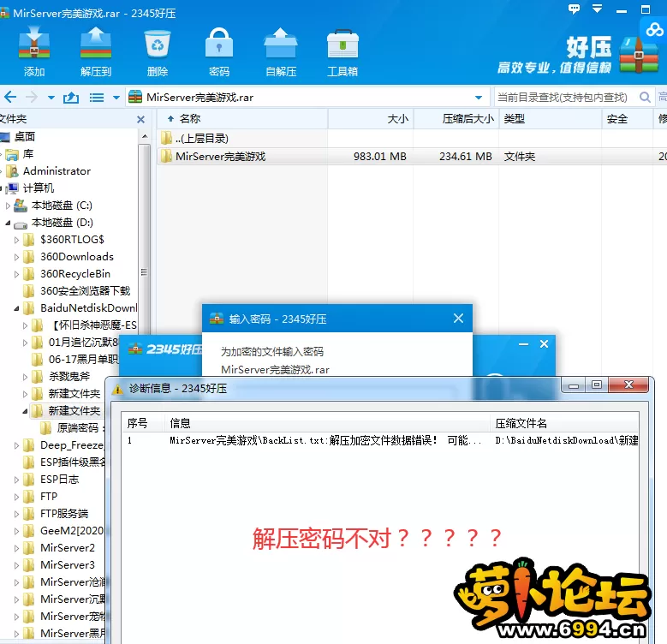Click the search magnifier icon
This screenshot has height=644, width=667.
645,98
